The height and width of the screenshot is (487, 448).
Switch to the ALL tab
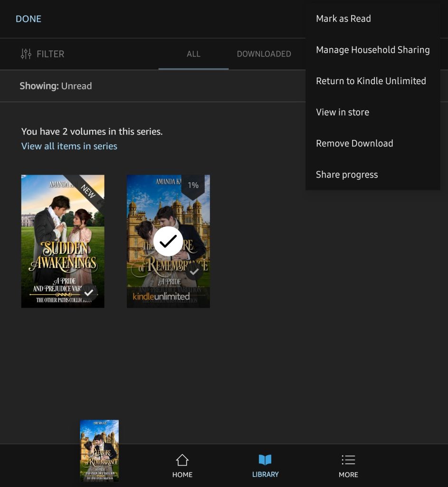point(193,54)
